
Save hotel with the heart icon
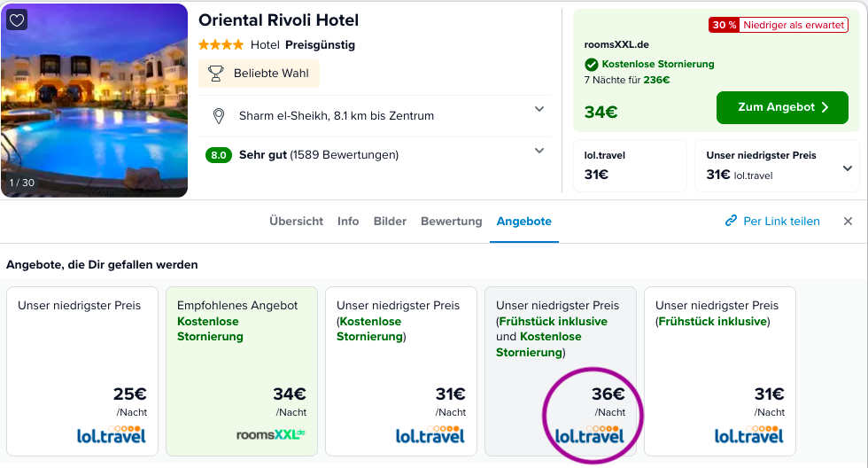[x=17, y=20]
